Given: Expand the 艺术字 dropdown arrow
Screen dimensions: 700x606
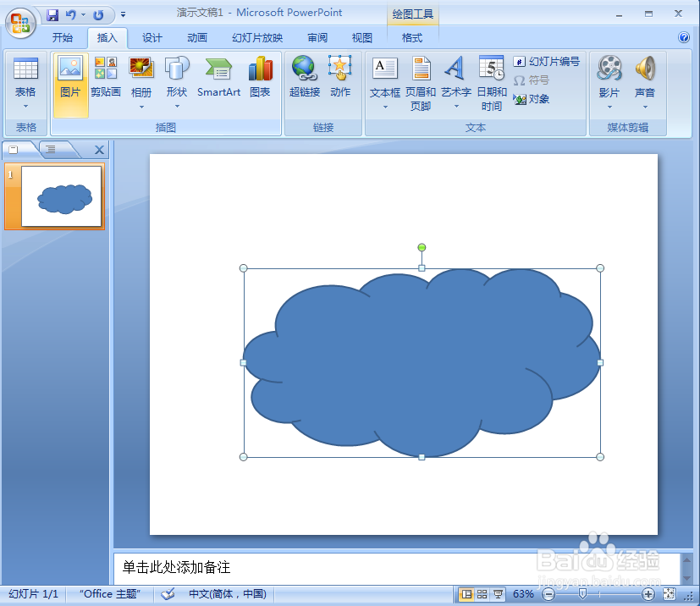Looking at the screenshot, I should 456,106.
